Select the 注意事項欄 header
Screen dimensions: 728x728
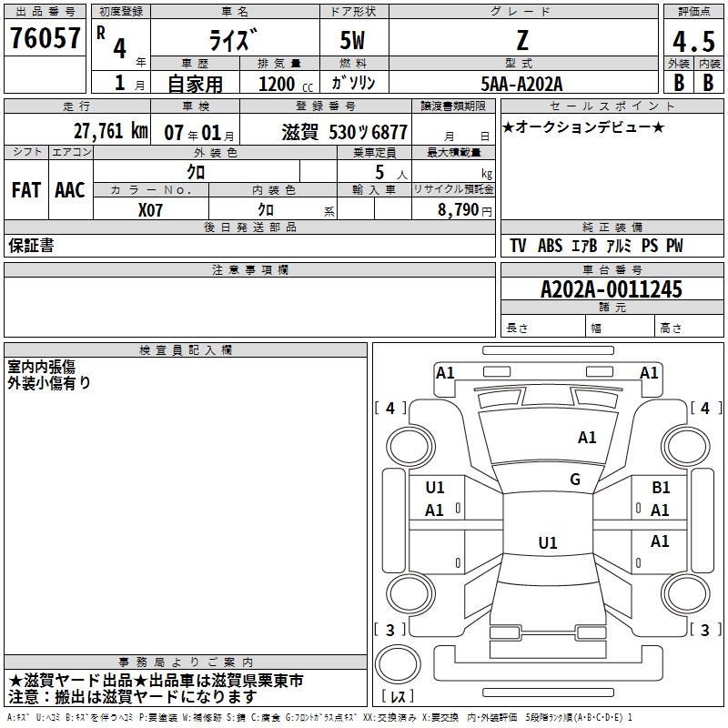click(x=250, y=269)
